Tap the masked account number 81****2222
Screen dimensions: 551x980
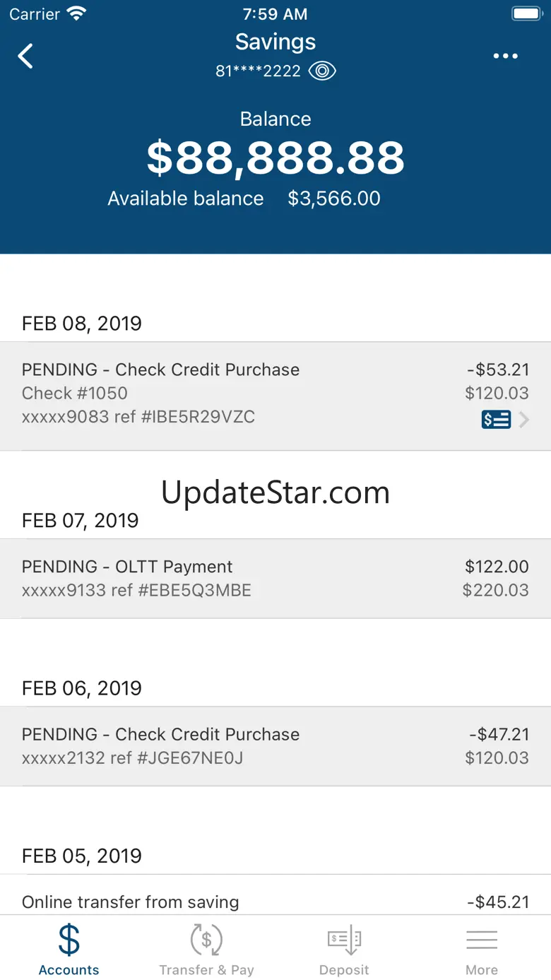[x=258, y=71]
